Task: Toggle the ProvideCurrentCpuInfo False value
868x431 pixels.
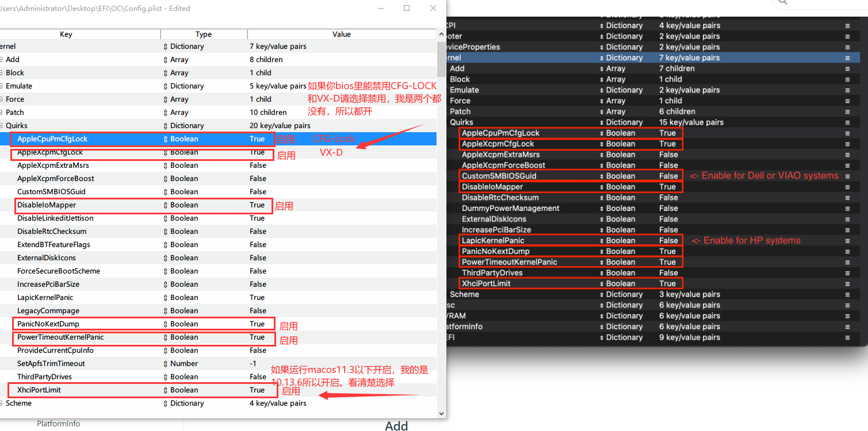Action: 258,351
